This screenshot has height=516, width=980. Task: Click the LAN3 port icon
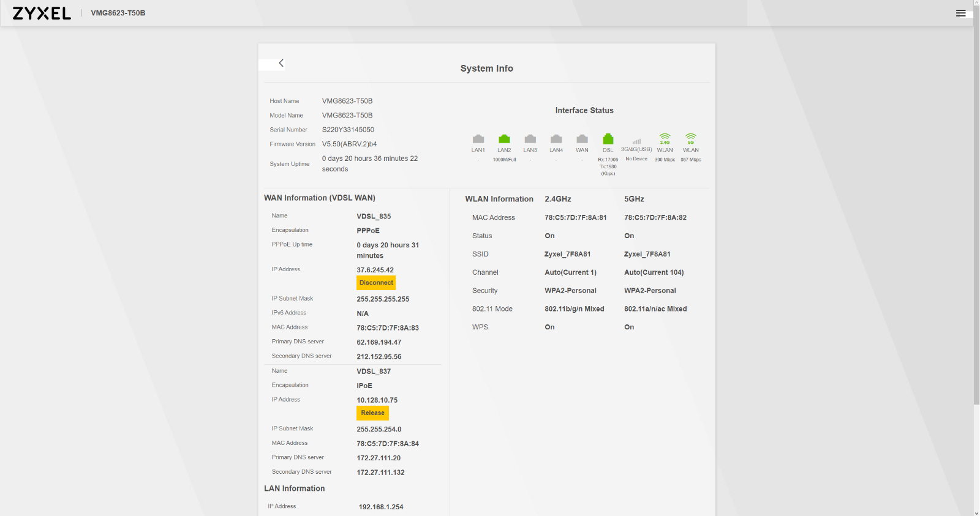(x=530, y=139)
